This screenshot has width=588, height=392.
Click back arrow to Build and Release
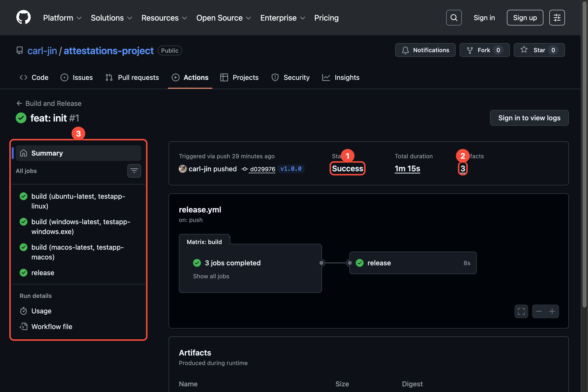pos(19,103)
